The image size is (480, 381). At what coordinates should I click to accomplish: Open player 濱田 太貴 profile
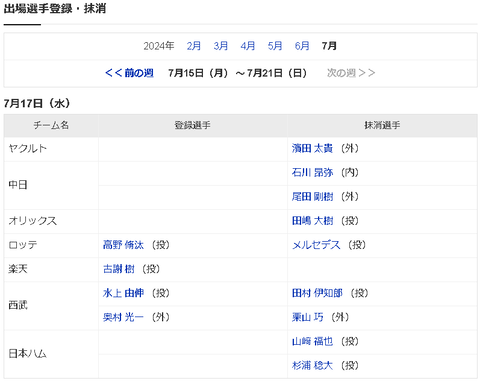(312, 148)
